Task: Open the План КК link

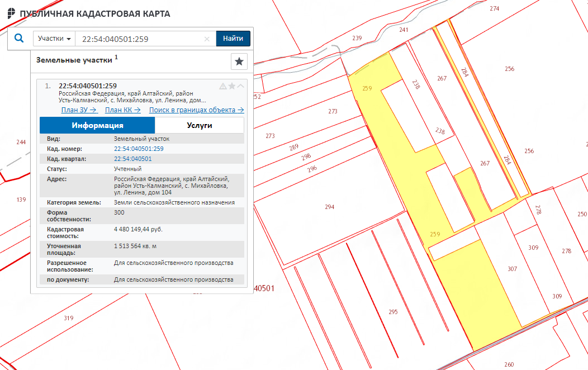Action: (123, 110)
